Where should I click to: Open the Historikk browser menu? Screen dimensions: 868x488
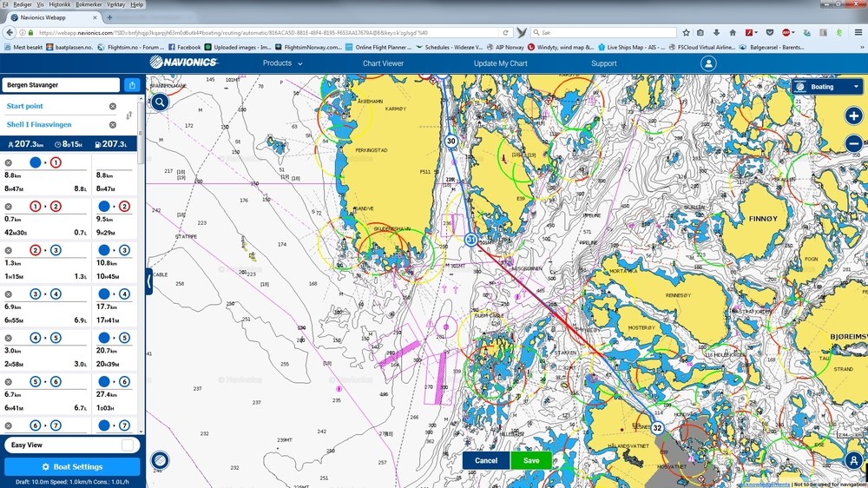pyautogui.click(x=60, y=4)
